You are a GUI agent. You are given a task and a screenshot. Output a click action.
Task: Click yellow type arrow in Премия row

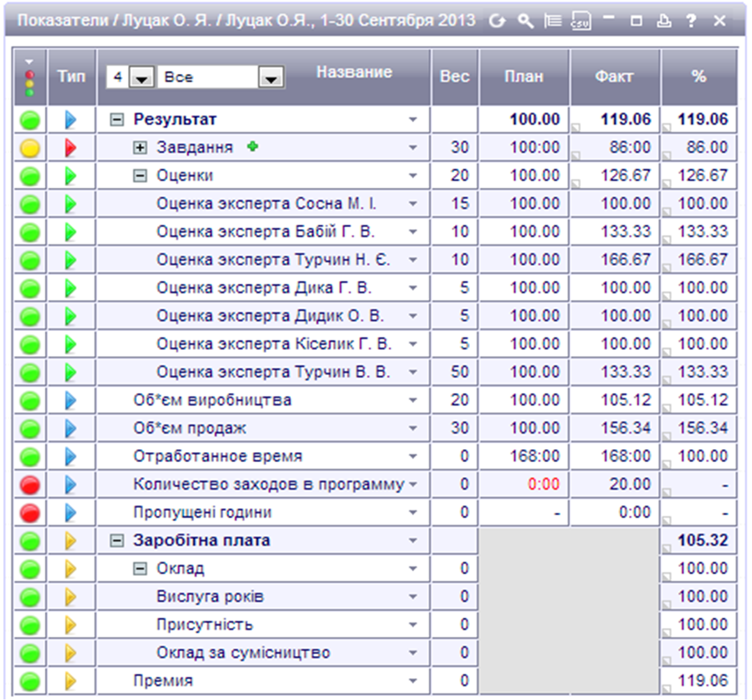71,681
